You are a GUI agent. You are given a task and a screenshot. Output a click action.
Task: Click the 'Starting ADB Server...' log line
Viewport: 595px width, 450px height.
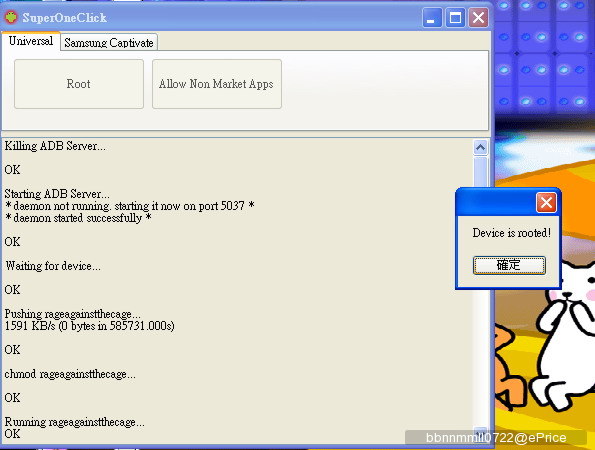pos(57,194)
